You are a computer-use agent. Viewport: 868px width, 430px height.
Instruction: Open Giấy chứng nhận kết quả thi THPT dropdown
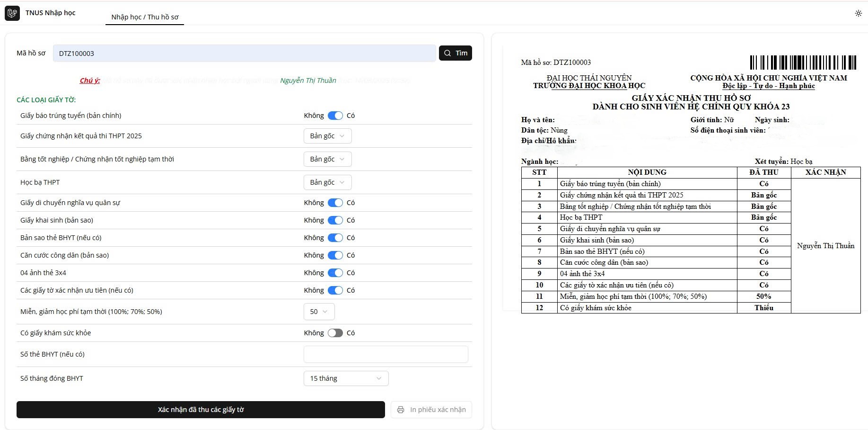[327, 136]
